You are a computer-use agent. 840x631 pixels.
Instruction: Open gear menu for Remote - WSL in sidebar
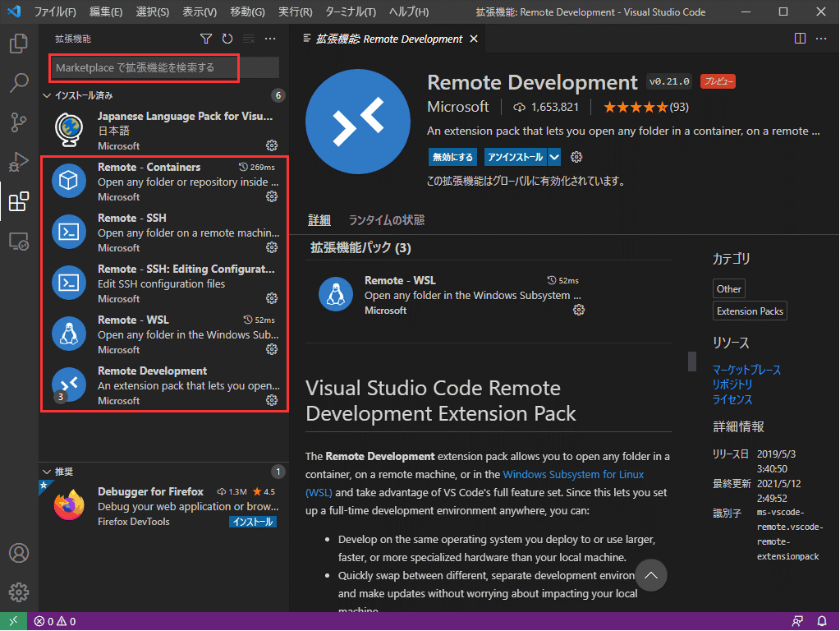(x=272, y=349)
